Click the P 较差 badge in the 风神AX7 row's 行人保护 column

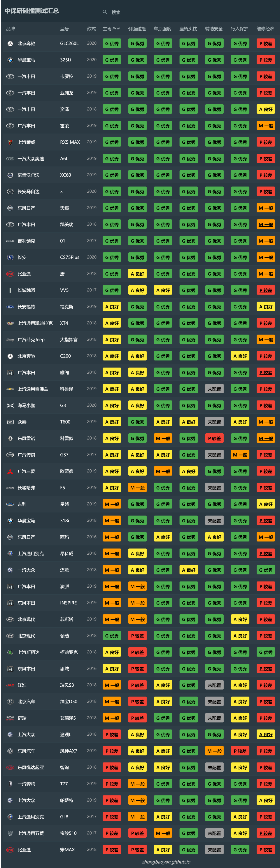240,751
